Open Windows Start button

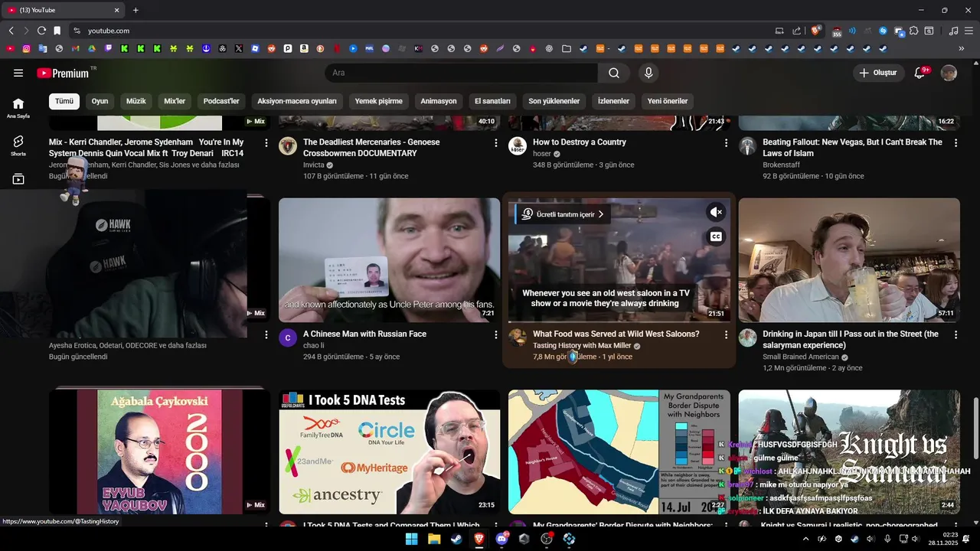[411, 539]
